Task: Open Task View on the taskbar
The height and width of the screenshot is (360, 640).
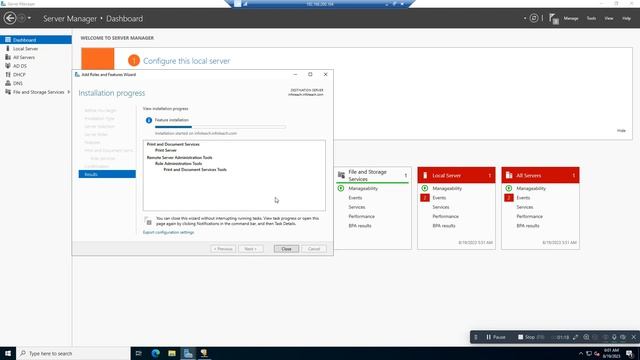Action: pos(138,353)
